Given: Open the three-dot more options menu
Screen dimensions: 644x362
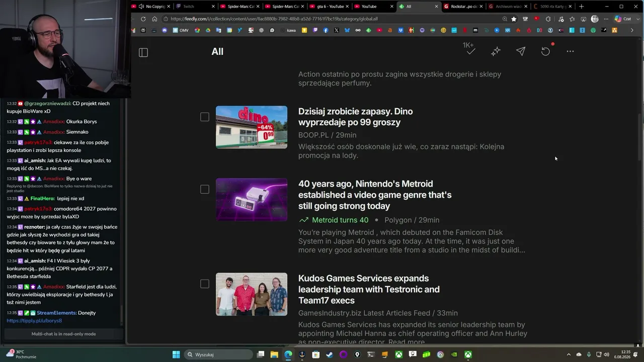Looking at the screenshot, I should [x=570, y=51].
